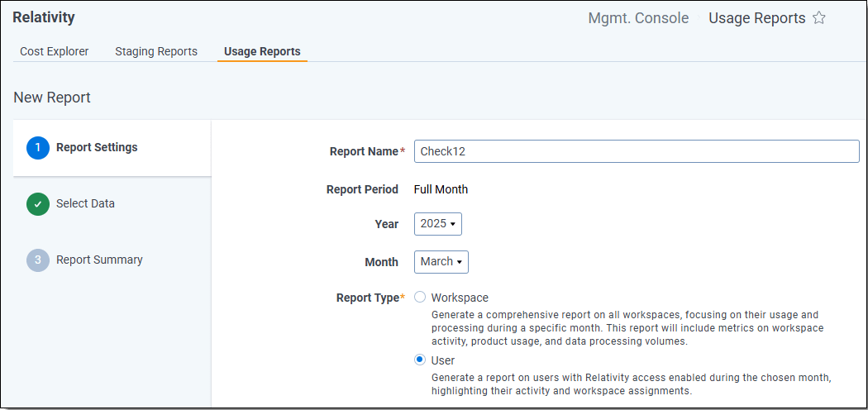Click the step 3 circle icon

(38, 260)
